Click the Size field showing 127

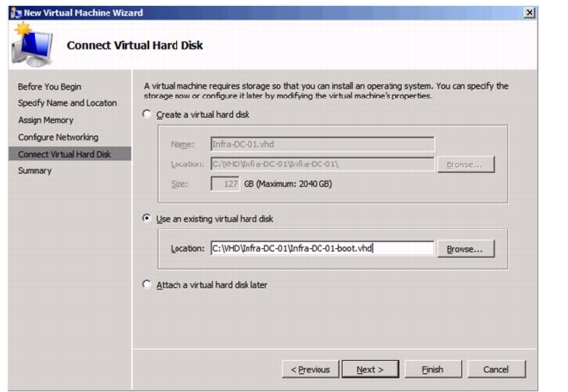click(x=225, y=184)
